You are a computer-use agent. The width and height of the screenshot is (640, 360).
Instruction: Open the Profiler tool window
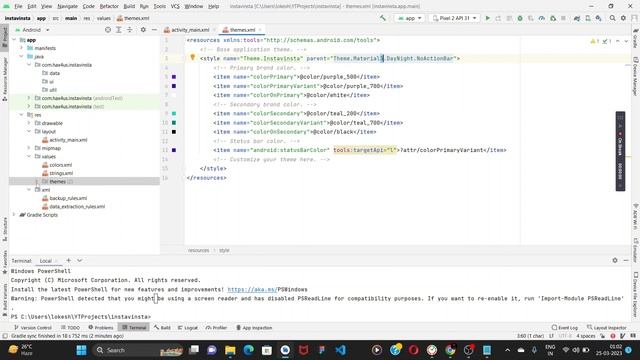point(216,327)
